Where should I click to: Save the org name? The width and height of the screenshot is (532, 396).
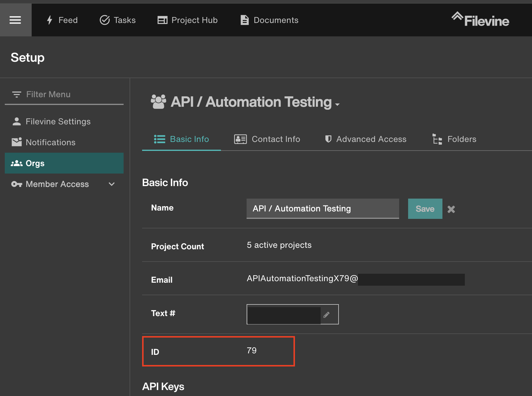[425, 209]
